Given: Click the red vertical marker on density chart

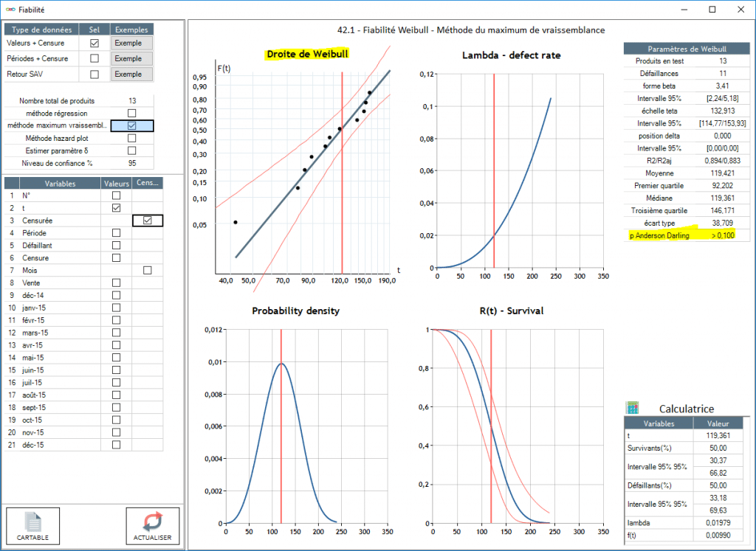Looking at the screenshot, I should tap(281, 426).
